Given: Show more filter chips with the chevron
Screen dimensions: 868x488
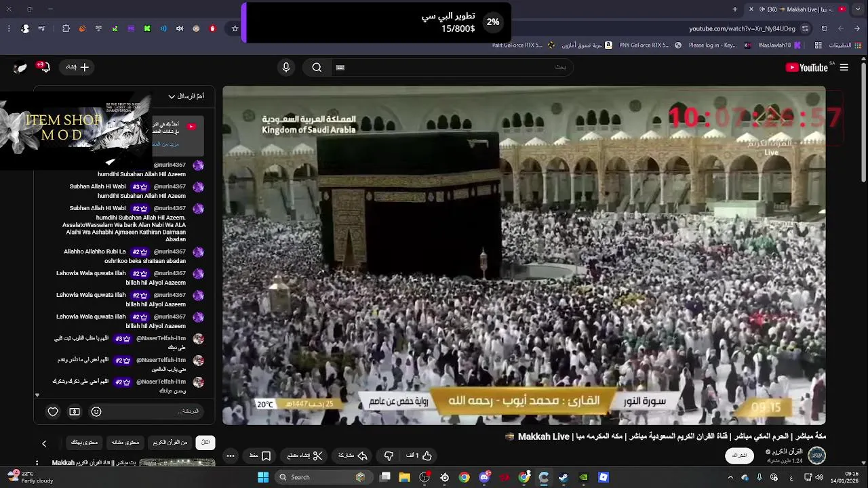Looking at the screenshot, I should pyautogui.click(x=44, y=443).
